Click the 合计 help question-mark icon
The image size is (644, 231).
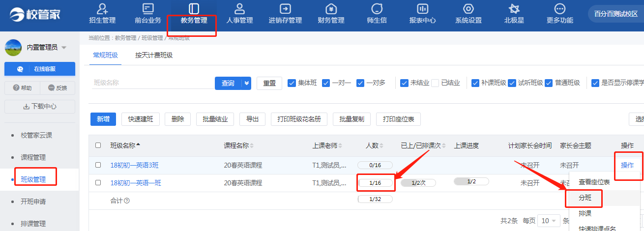(127, 201)
